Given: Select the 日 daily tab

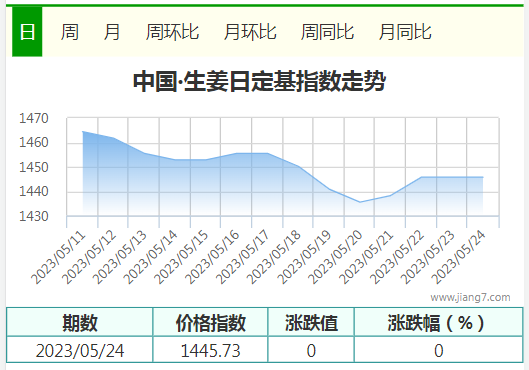Looking at the screenshot, I should pos(27,32).
